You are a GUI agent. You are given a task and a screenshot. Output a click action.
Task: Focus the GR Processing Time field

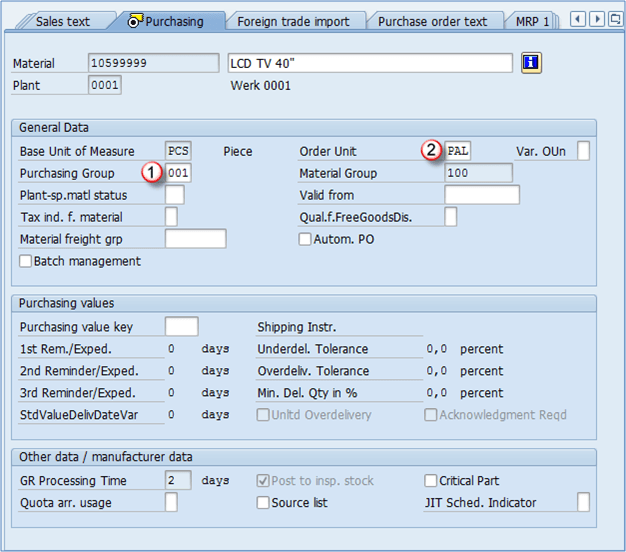pyautogui.click(x=178, y=481)
